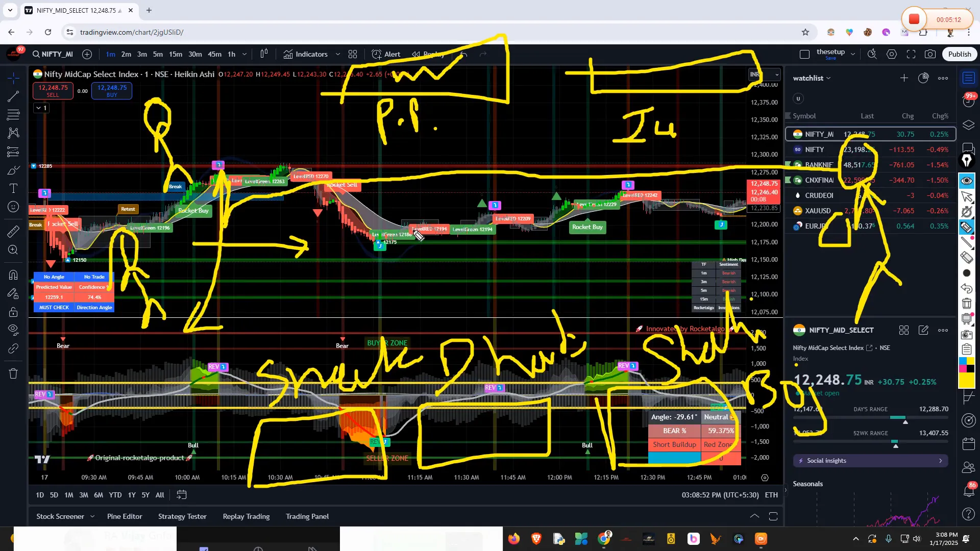Viewport: 980px width, 551px height.
Task: Take a chart snapshot with the camera icon
Action: tap(930, 54)
